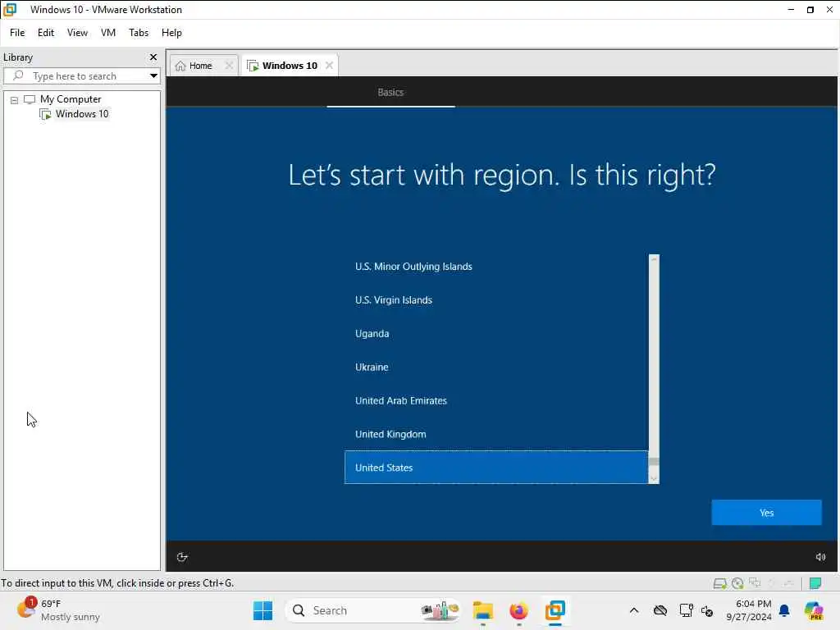Click the VMware network adapter status icon
This screenshot has height=630, width=840.
coord(755,583)
